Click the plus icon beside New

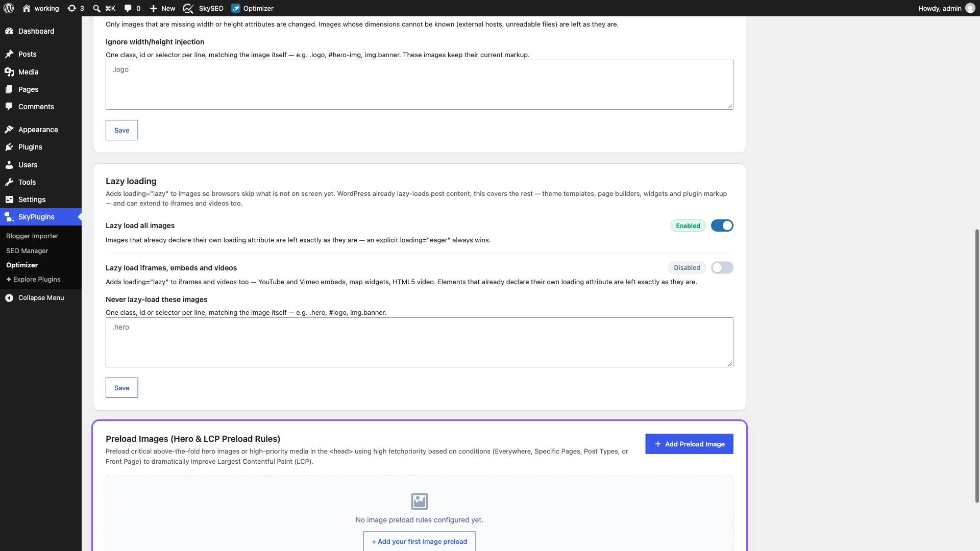click(153, 8)
